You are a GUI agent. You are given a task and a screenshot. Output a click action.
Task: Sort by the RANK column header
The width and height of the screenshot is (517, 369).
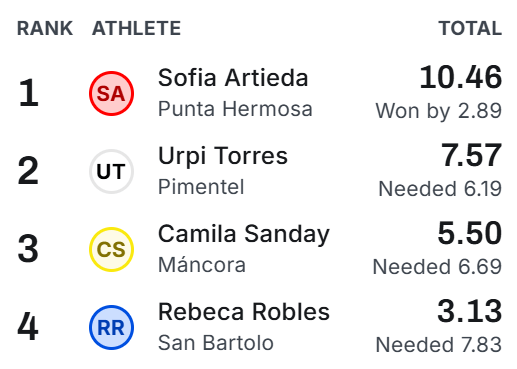coord(45,28)
